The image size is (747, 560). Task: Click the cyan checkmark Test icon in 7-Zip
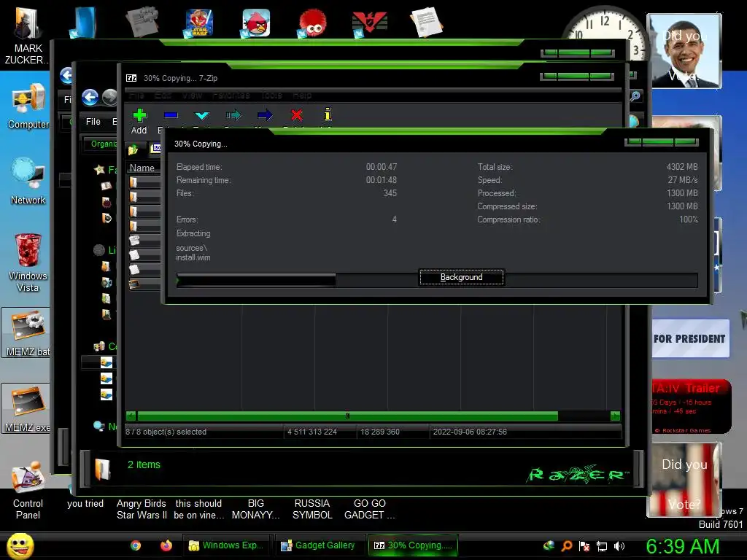(x=202, y=115)
